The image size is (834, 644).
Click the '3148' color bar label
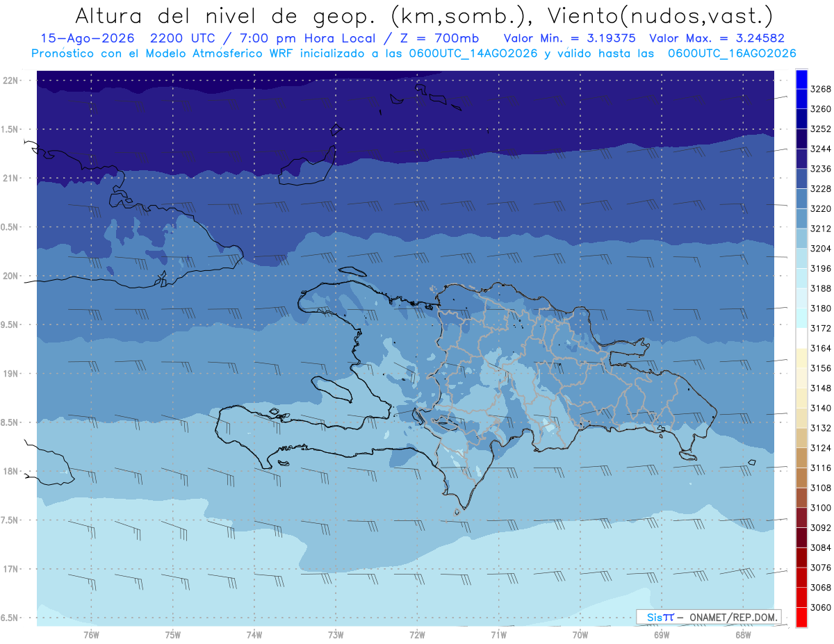tap(821, 388)
